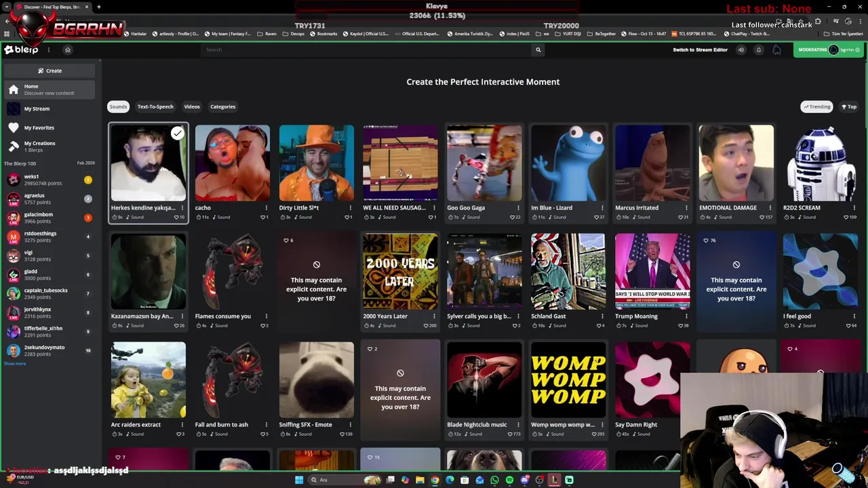Click the Blerp logo
868x488 pixels.
(21, 49)
